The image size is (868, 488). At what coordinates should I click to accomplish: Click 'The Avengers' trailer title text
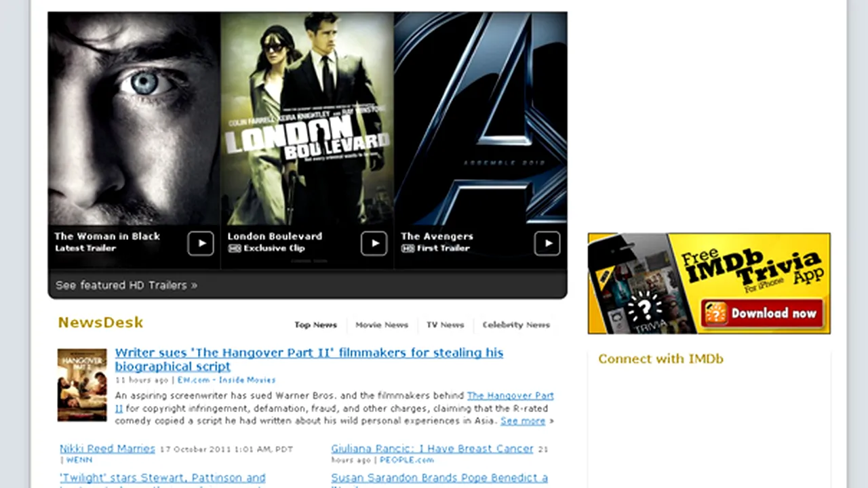(437, 236)
